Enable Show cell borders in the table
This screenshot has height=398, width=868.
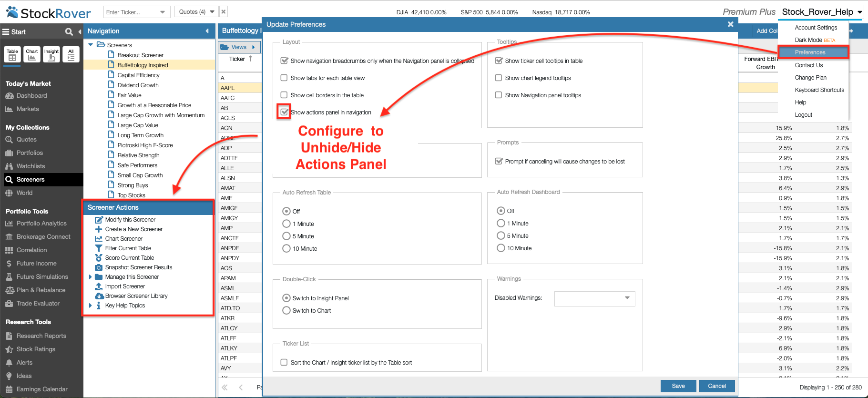click(284, 95)
